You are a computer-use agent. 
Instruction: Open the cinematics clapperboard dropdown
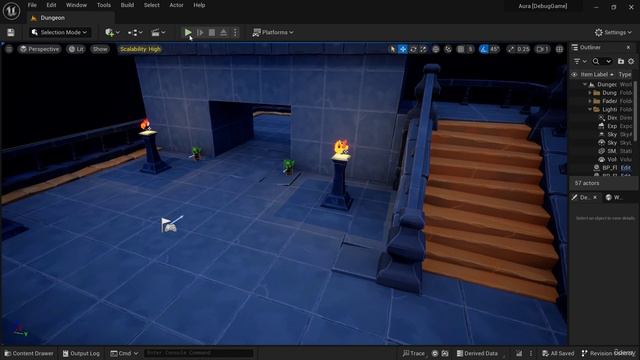[158, 32]
